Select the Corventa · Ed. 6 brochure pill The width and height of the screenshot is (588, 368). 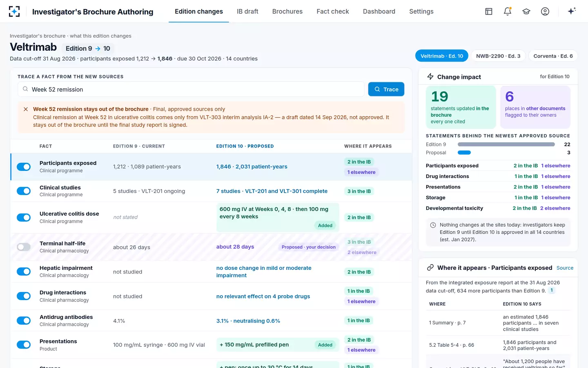(x=553, y=56)
